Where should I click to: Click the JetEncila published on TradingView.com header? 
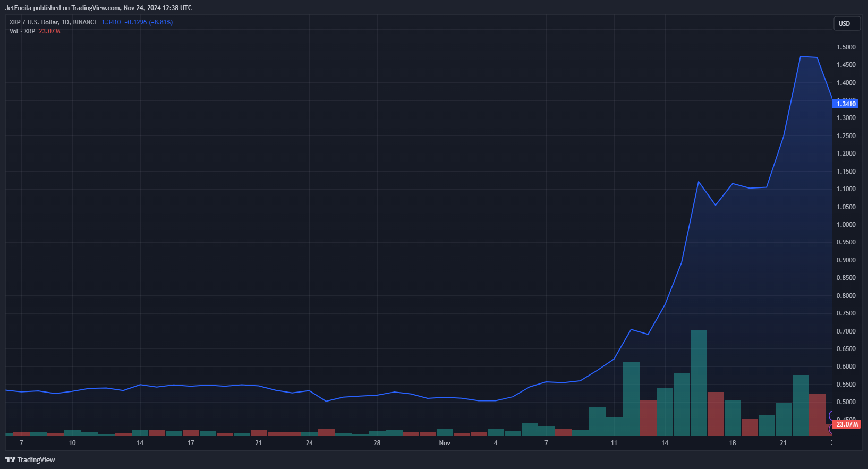coord(98,8)
